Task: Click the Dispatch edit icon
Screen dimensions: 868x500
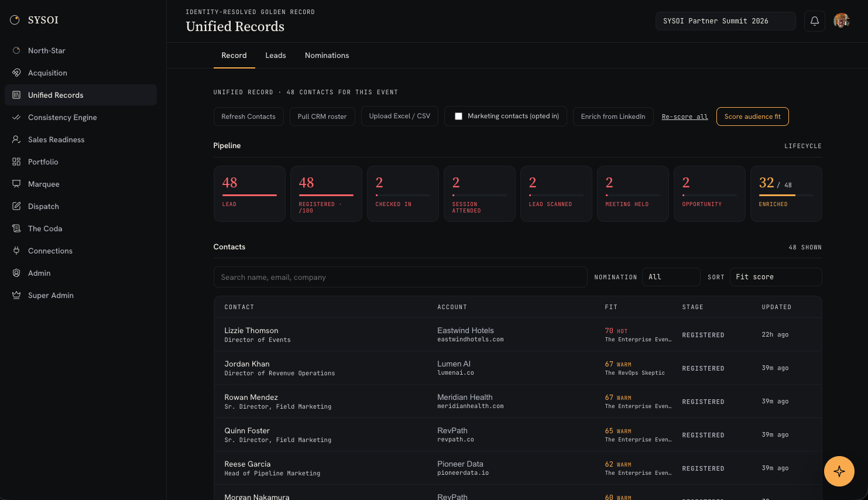Action: [16, 206]
